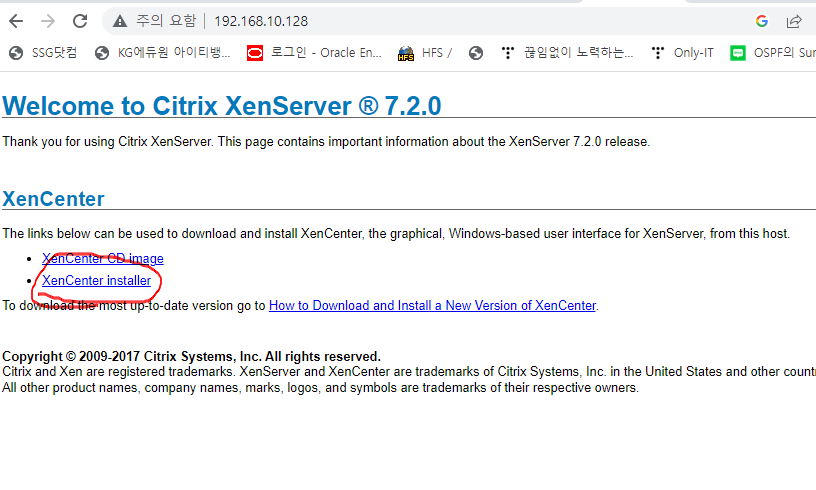Click the 주의 요함 security label
Image resolution: width=816 pixels, height=490 pixels.
pyautogui.click(x=166, y=21)
